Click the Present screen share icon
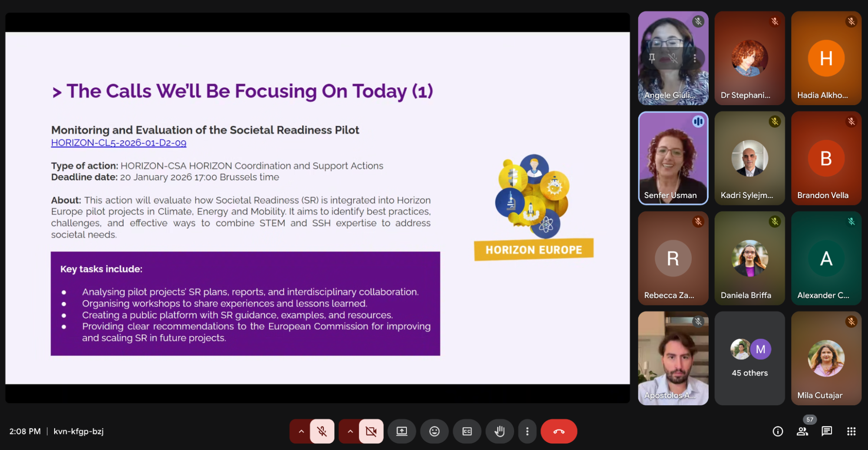The height and width of the screenshot is (450, 868). click(402, 431)
